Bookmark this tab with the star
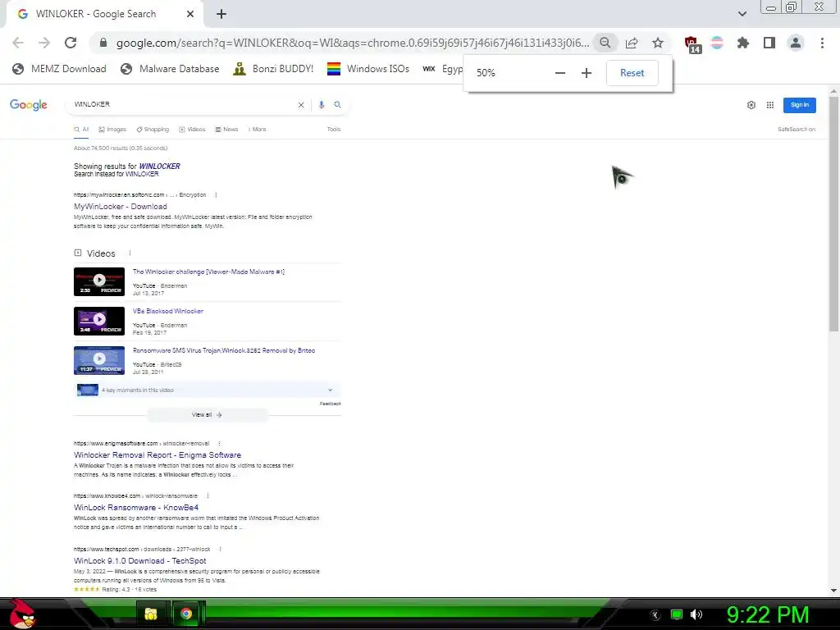This screenshot has height=630, width=840. [658, 43]
